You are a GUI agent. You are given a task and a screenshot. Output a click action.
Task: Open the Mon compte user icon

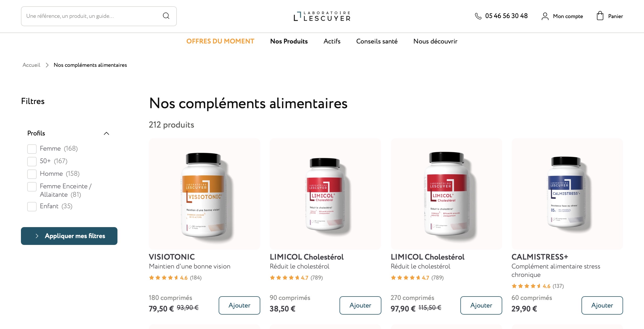pos(545,16)
